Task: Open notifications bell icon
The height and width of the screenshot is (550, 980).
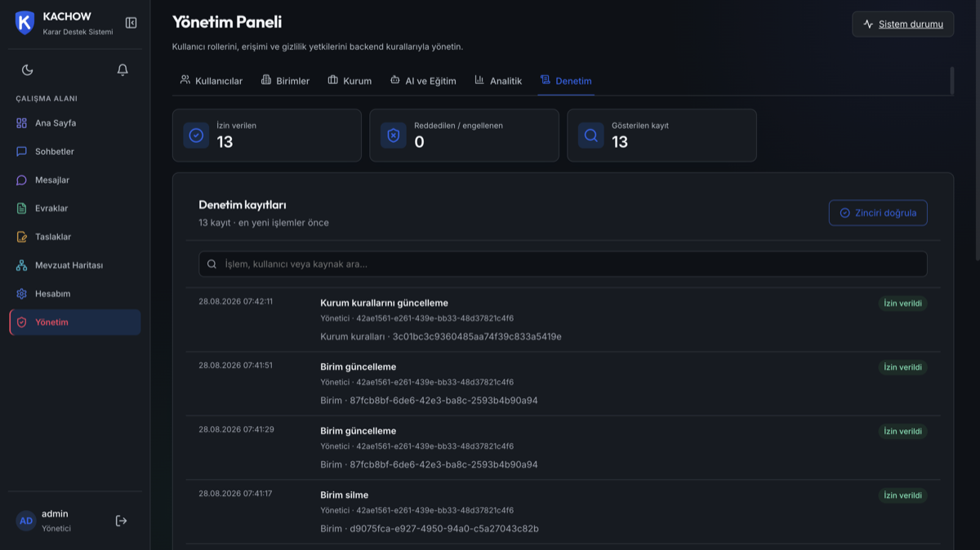Action: pyautogui.click(x=122, y=70)
